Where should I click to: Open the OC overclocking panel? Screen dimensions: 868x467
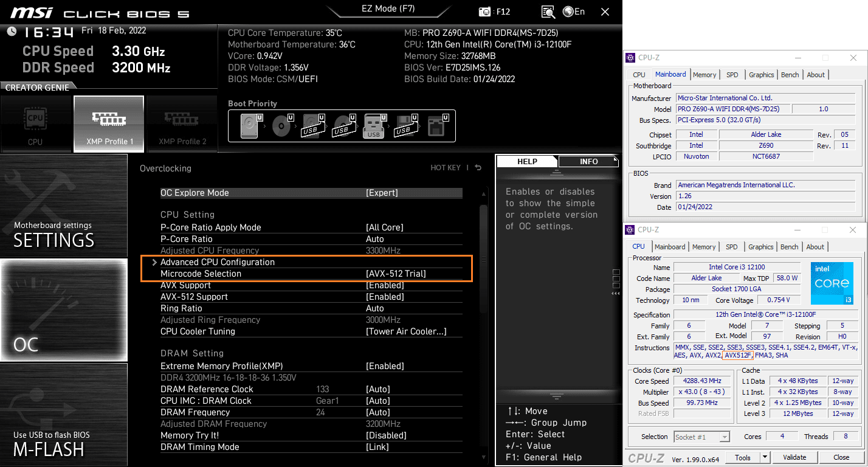tap(64, 310)
